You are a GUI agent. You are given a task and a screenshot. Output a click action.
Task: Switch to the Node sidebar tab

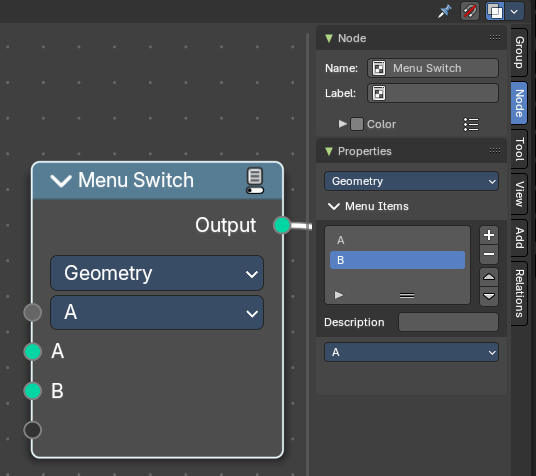pyautogui.click(x=519, y=103)
